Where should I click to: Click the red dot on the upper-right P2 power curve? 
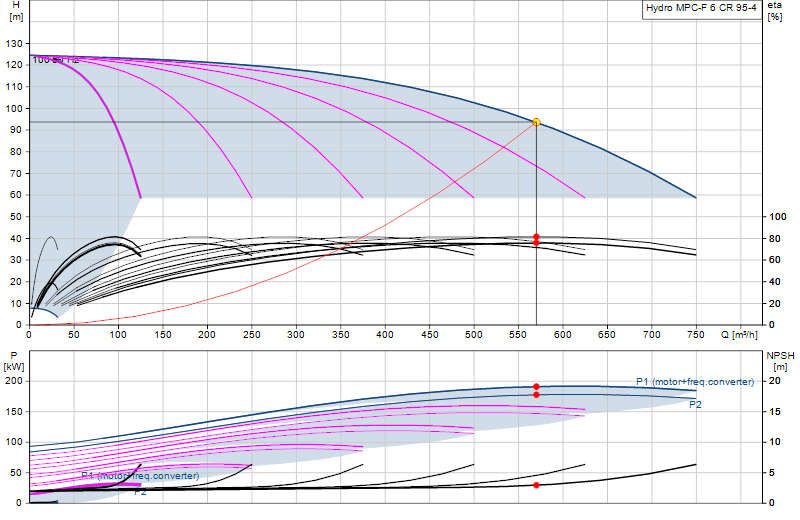[x=536, y=395]
